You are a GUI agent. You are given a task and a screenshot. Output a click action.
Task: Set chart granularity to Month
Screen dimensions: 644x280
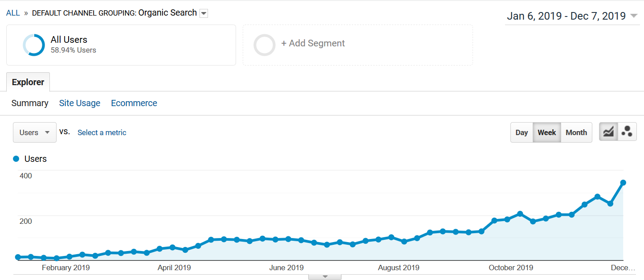point(576,132)
